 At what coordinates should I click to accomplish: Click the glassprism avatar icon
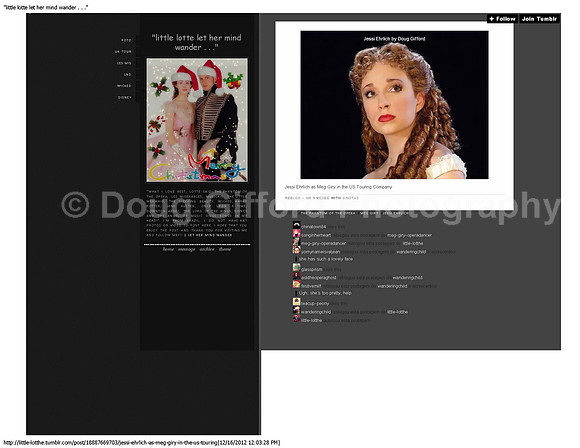pyautogui.click(x=296, y=268)
